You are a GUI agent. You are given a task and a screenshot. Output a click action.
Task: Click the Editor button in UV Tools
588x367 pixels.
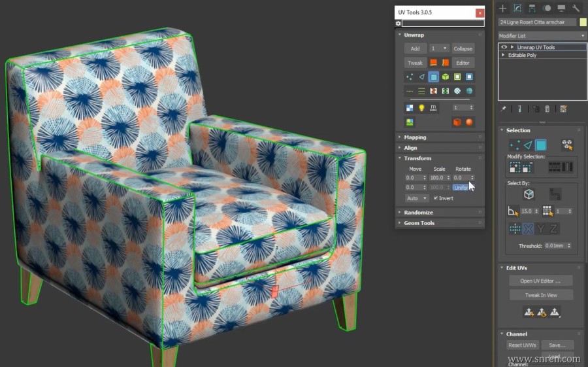tap(463, 63)
